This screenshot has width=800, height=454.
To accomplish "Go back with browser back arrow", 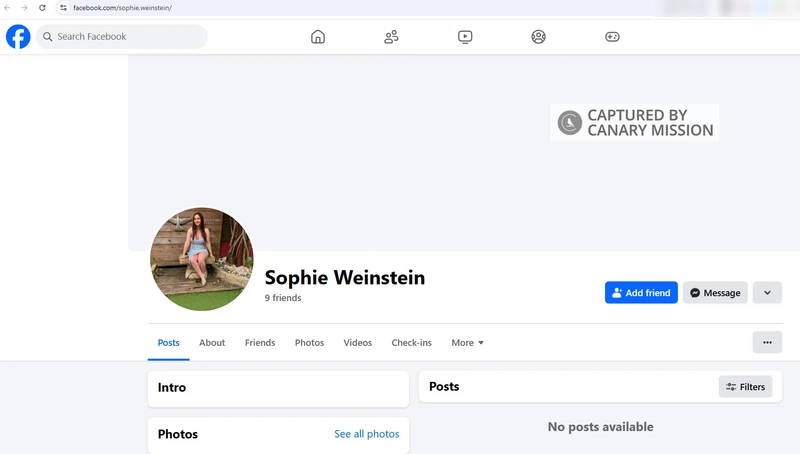I will [x=7, y=8].
